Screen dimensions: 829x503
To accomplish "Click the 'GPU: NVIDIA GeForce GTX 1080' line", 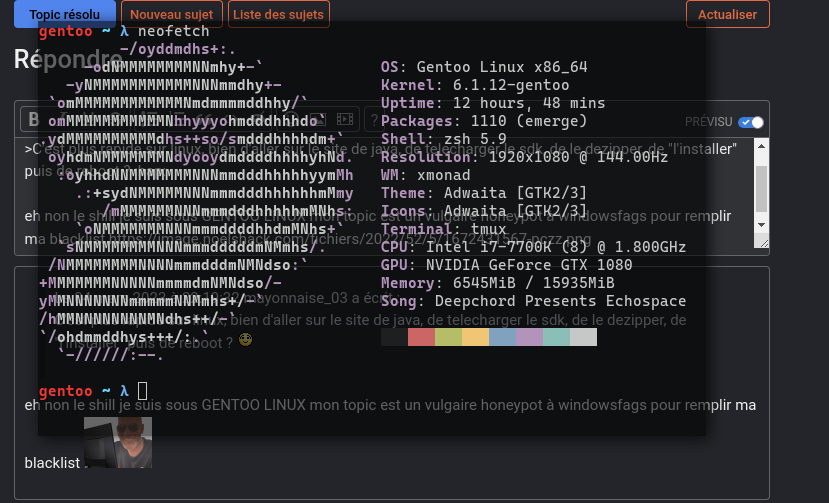I will coord(506,265).
